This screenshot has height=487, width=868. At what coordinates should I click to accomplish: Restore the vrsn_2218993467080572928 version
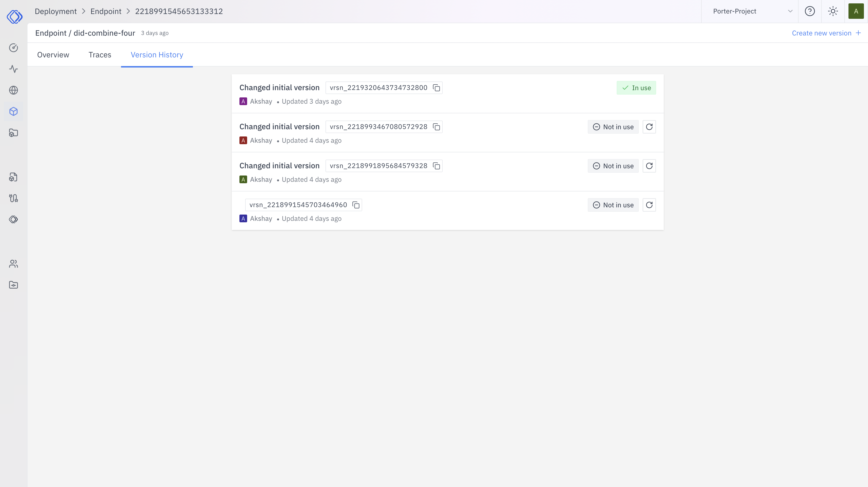[x=649, y=127]
